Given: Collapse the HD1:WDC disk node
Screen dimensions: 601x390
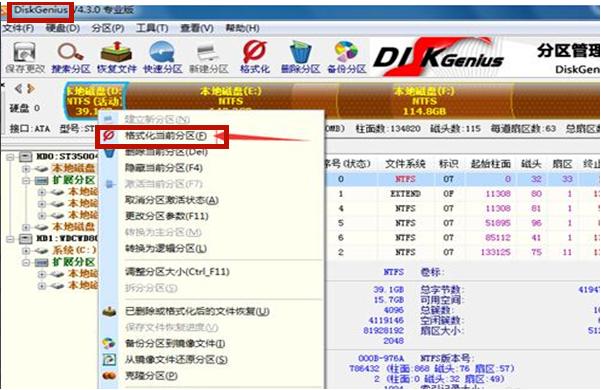Looking at the screenshot, I should click(x=10, y=239).
